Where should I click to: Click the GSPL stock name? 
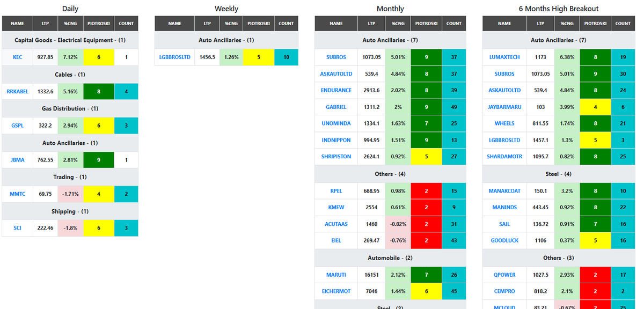click(x=18, y=126)
